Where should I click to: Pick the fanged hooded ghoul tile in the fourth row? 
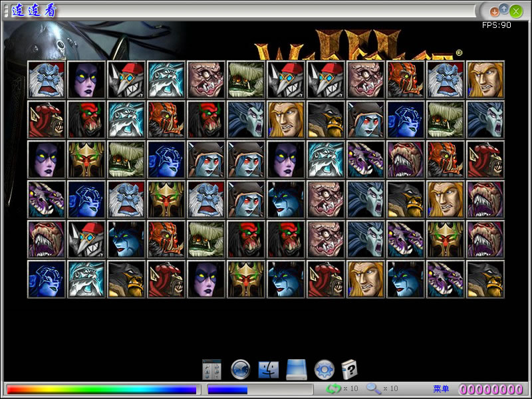[485, 199]
